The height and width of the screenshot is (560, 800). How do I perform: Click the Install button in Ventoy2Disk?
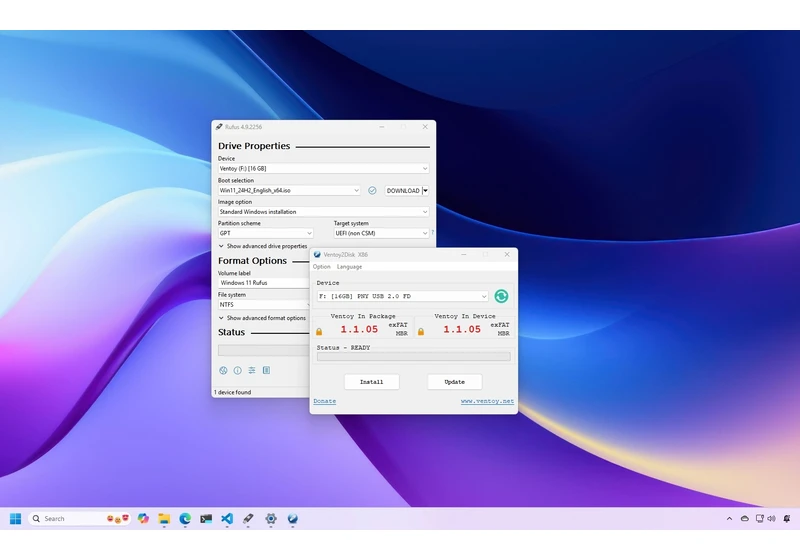pos(371,382)
